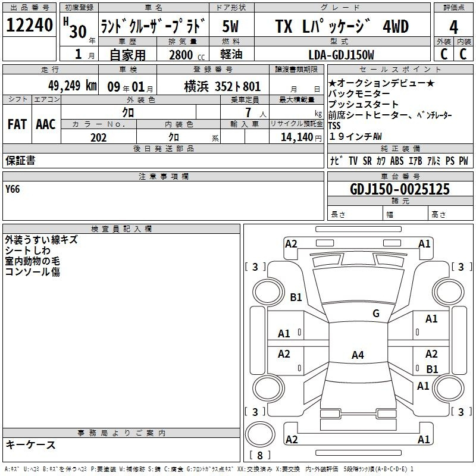This screenshot has width=476, height=476.
Task: Click fuel type 軽油
Action: point(231,54)
